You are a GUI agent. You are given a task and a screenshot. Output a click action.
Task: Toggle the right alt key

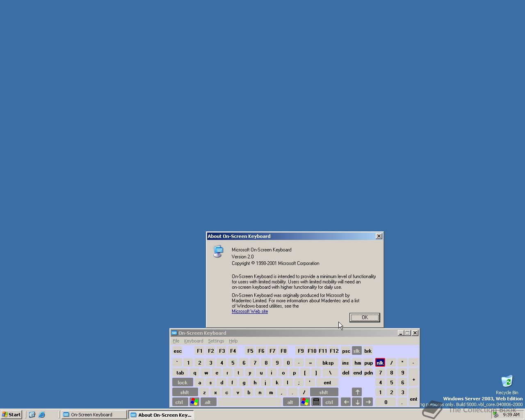click(290, 402)
